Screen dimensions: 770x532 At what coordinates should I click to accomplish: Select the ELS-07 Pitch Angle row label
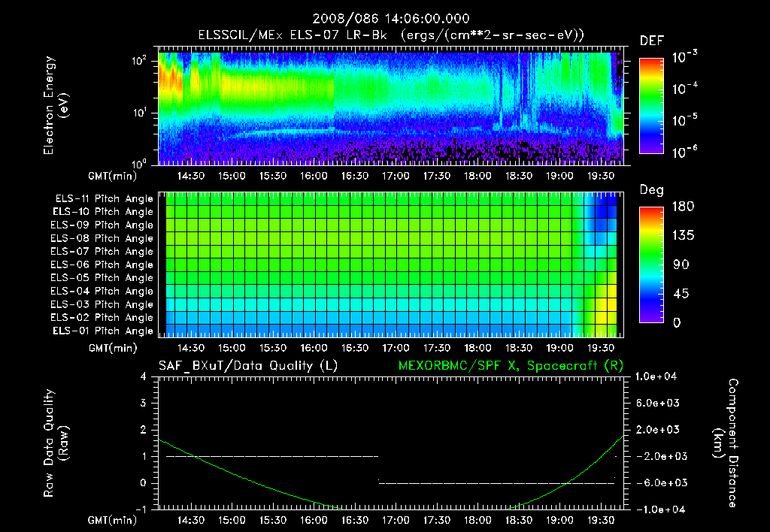click(102, 252)
